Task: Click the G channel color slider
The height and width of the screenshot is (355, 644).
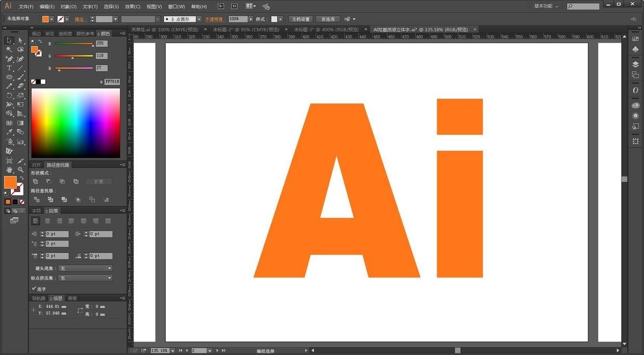Action: [74, 56]
